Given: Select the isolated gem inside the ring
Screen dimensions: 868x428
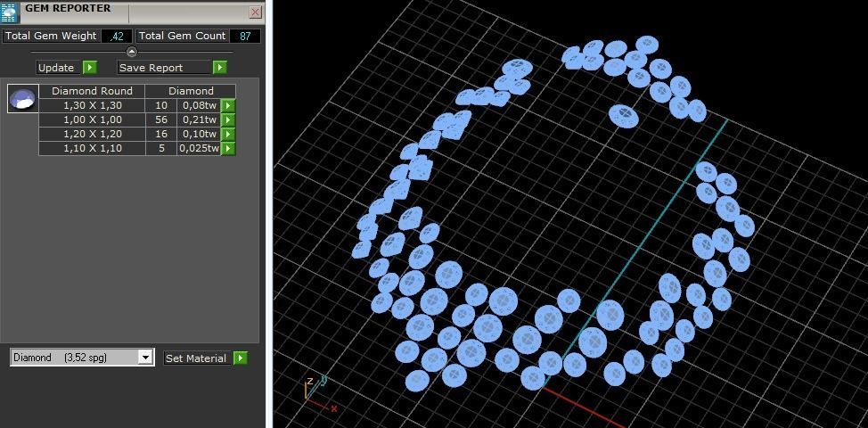Looking at the screenshot, I should 624,116.
